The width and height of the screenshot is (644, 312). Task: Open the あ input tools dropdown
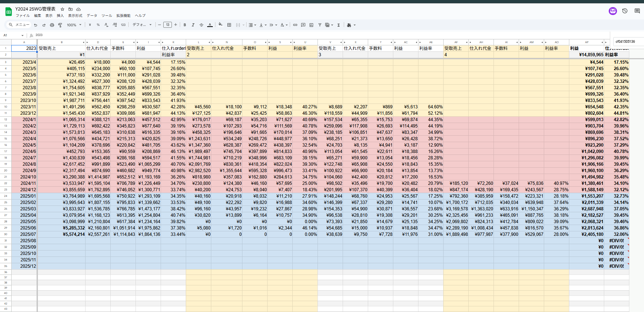(351, 25)
